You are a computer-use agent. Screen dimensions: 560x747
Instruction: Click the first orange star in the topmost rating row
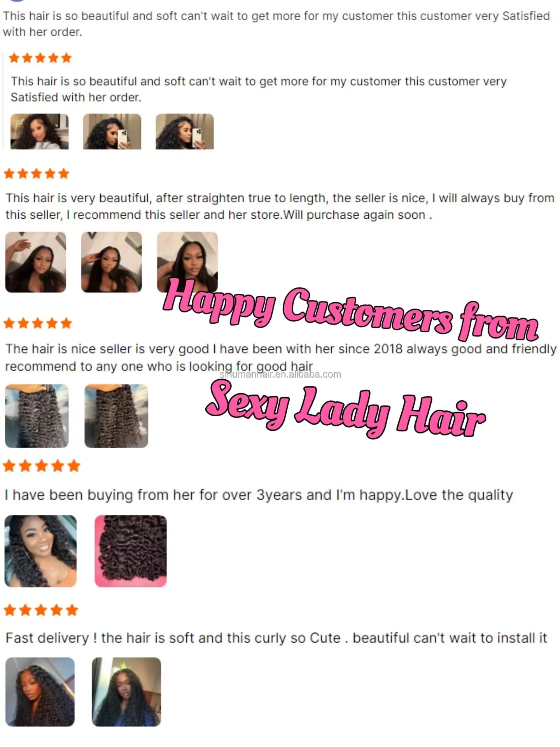(14, 58)
